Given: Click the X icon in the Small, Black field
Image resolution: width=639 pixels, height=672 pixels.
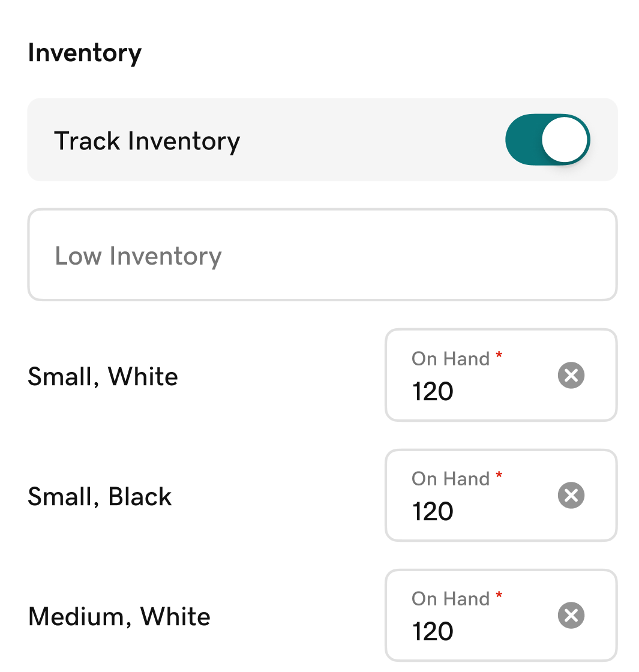Looking at the screenshot, I should pyautogui.click(x=571, y=495).
